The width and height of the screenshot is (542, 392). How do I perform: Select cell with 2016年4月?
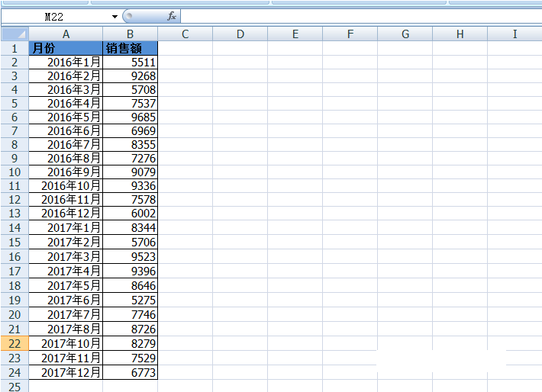(x=66, y=103)
